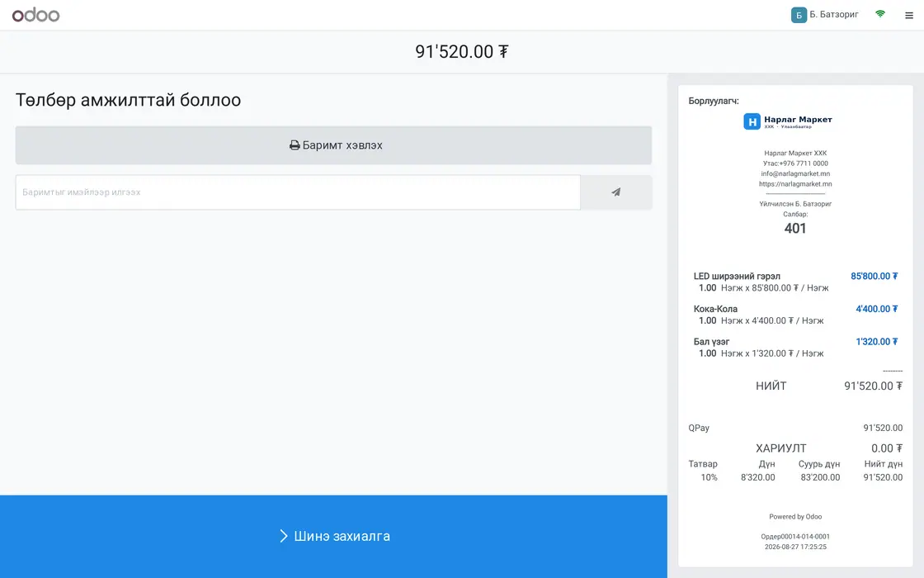Click the https://narlagmarket.mn website text

[795, 183]
